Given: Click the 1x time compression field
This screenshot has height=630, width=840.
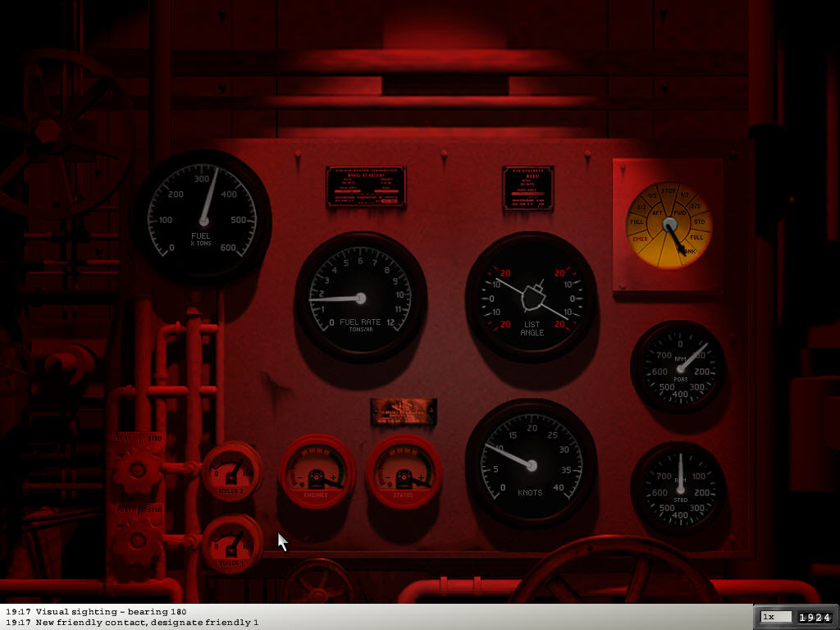Looking at the screenshot, I should pos(776,617).
